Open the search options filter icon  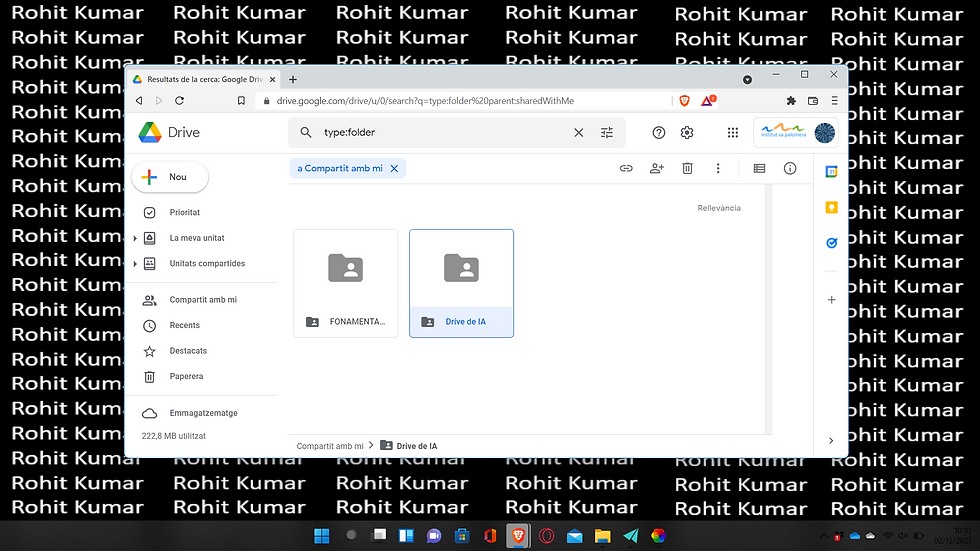pos(607,132)
